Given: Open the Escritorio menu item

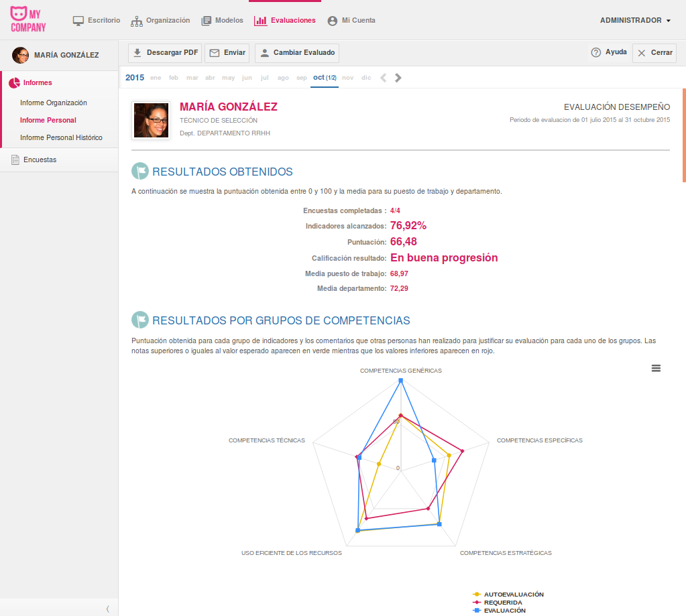Looking at the screenshot, I should coord(97,21).
